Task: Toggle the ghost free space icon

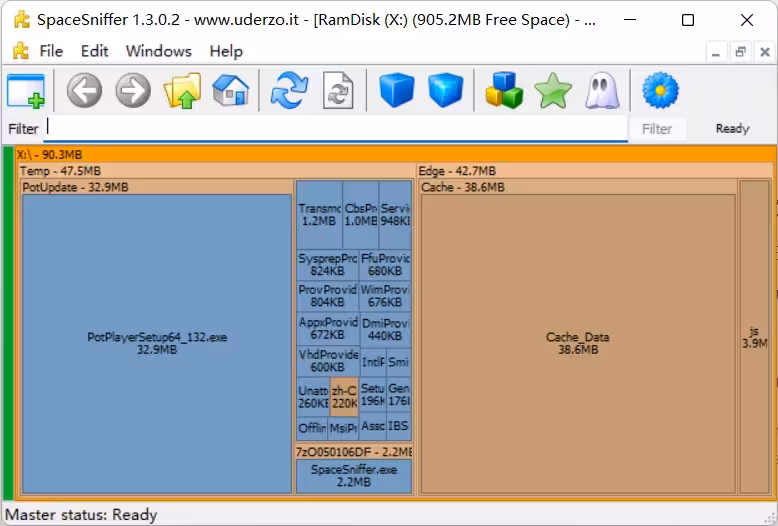Action: point(602,91)
